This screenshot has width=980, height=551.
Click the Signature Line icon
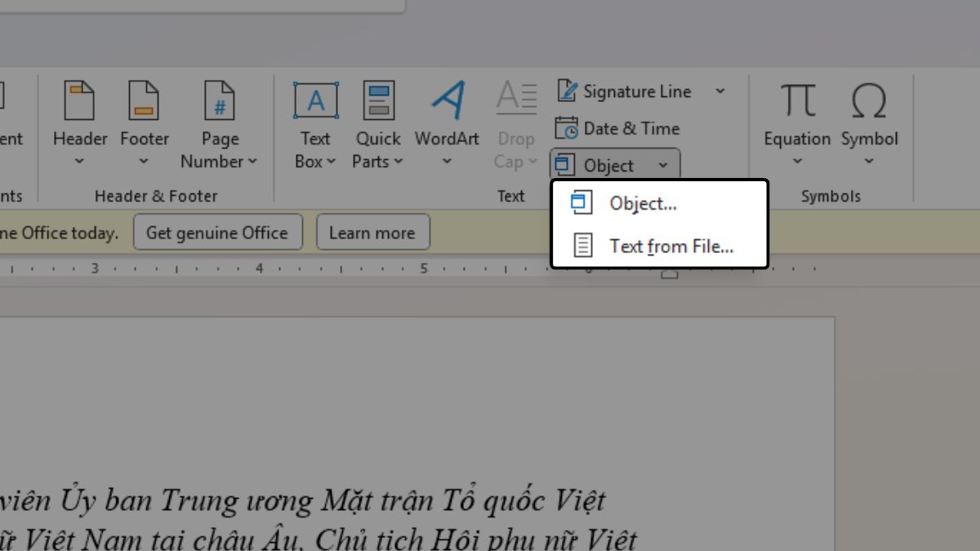point(568,91)
